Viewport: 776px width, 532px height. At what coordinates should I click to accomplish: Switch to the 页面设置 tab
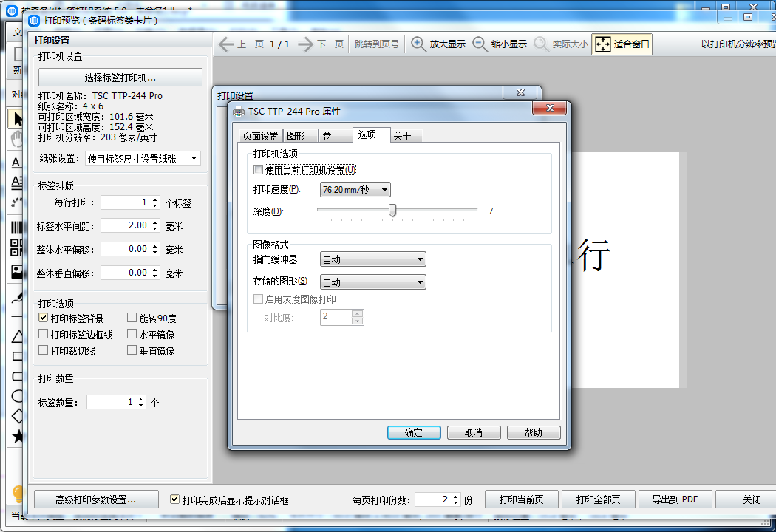point(260,136)
